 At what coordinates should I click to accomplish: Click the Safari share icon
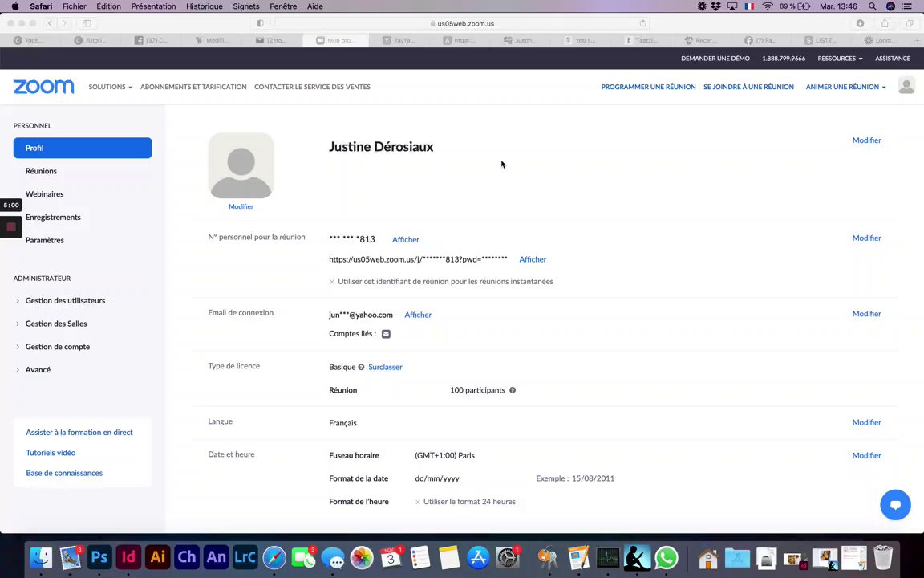(885, 23)
